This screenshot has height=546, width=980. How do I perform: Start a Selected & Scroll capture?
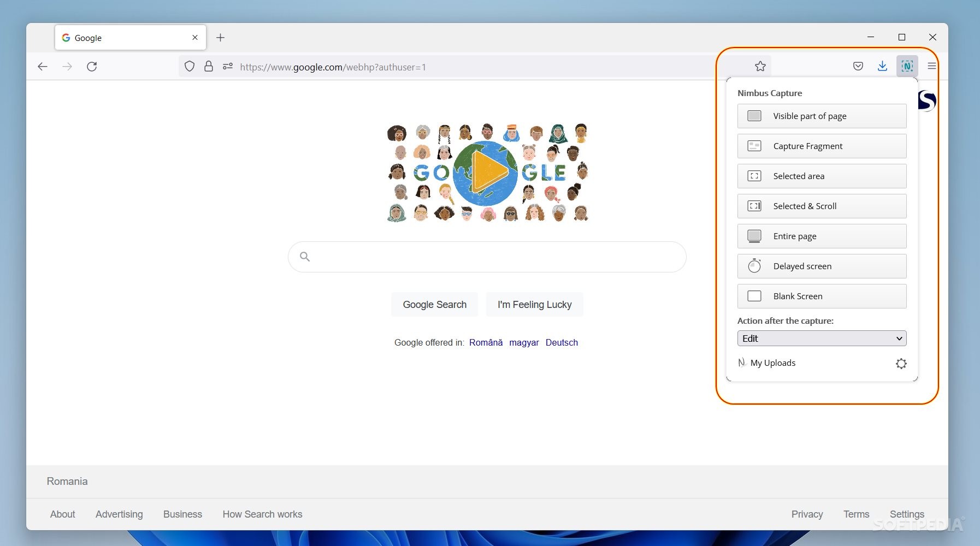821,206
